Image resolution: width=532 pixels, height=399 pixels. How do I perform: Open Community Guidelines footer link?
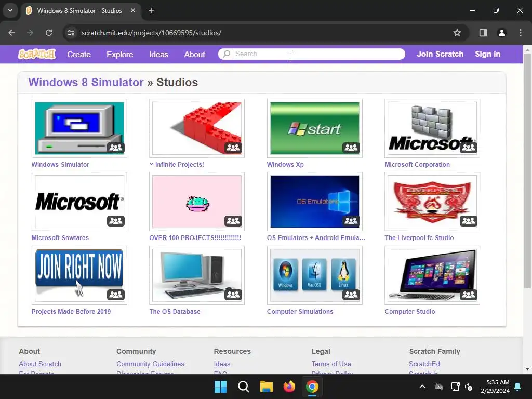pyautogui.click(x=150, y=364)
